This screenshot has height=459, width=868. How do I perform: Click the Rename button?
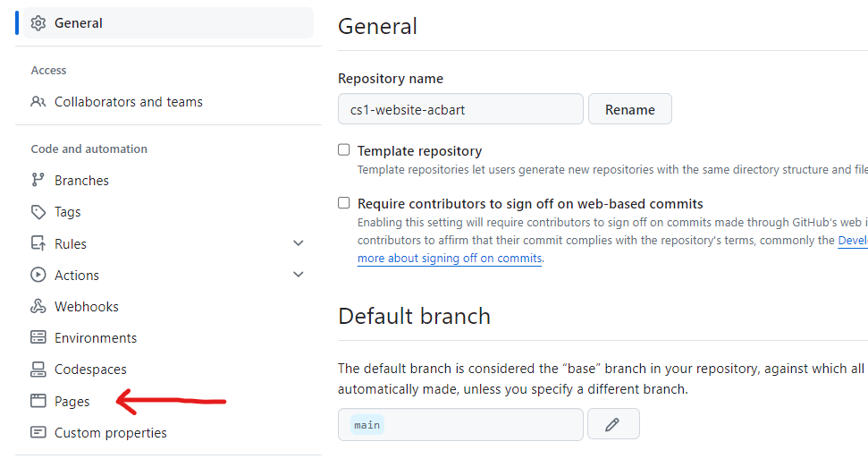[x=630, y=109]
